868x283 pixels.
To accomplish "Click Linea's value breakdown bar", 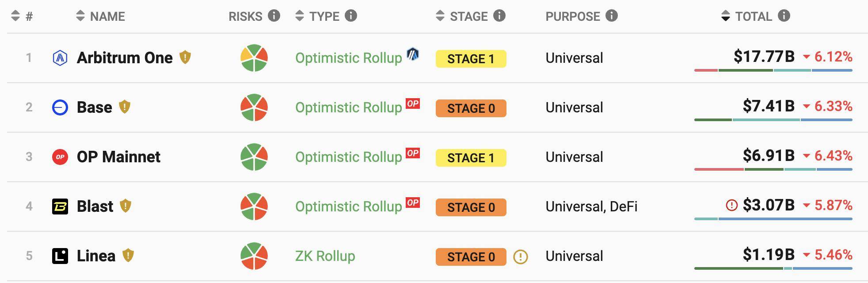I will 773,268.
